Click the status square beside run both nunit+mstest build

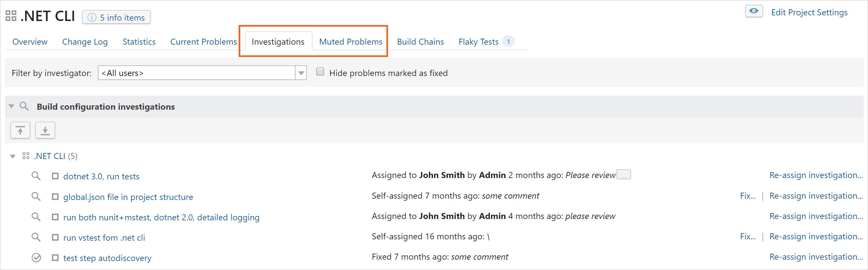pos(55,217)
